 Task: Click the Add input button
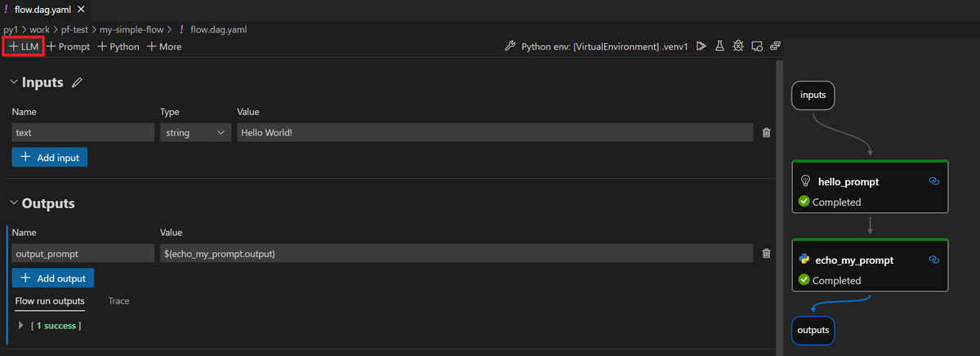coord(50,157)
